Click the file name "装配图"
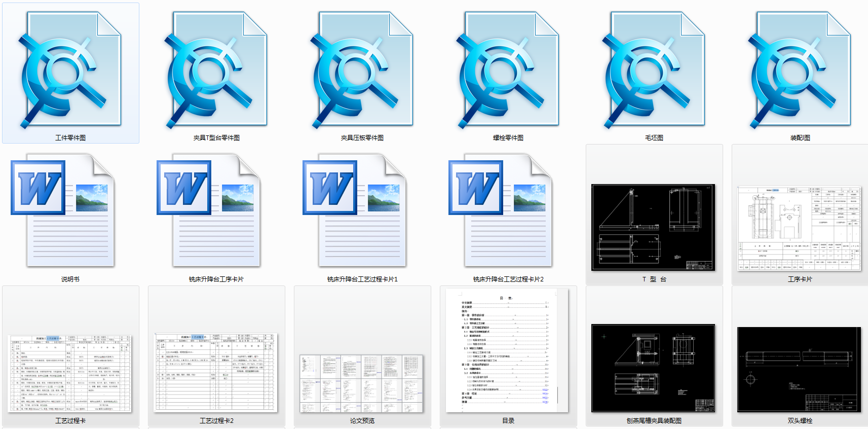This screenshot has width=868, height=429. pyautogui.click(x=800, y=138)
